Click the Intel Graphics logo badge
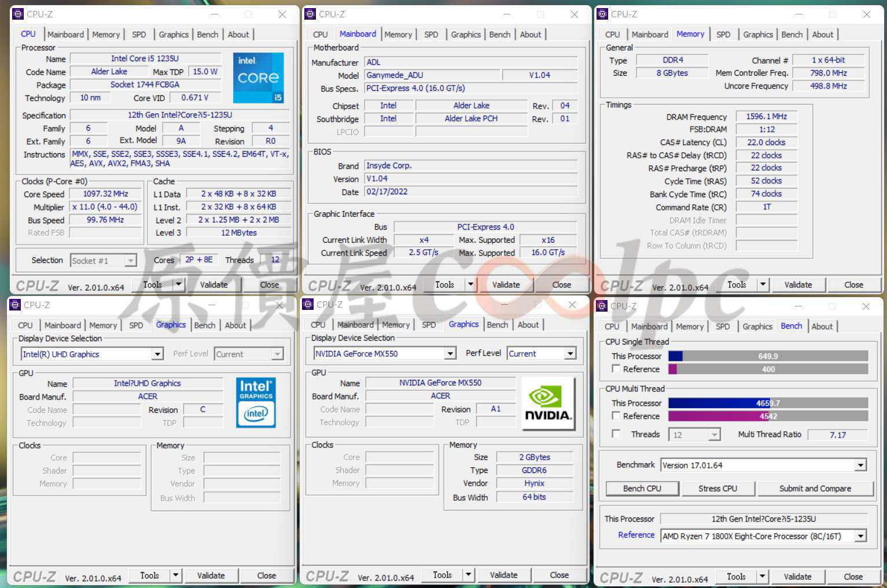 coord(256,402)
